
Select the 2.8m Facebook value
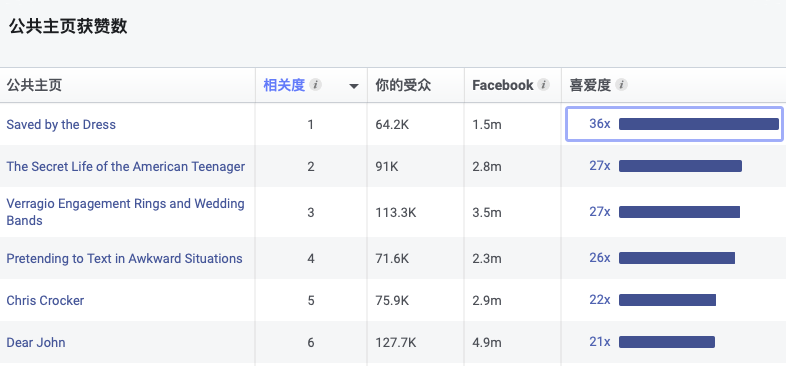pyautogui.click(x=487, y=166)
